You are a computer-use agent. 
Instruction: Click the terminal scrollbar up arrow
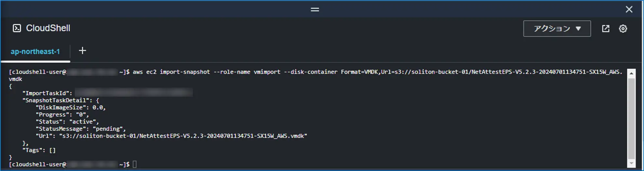(x=631, y=73)
